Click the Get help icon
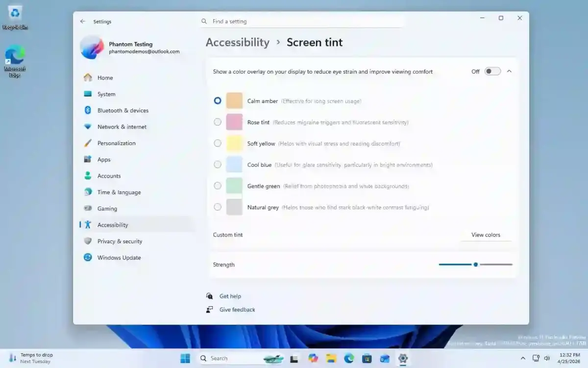The width and height of the screenshot is (588, 368). [209, 296]
